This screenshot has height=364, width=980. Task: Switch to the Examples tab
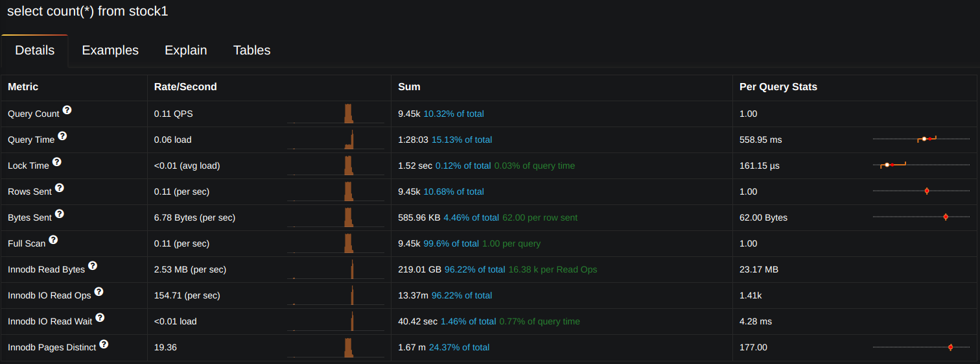pos(110,51)
